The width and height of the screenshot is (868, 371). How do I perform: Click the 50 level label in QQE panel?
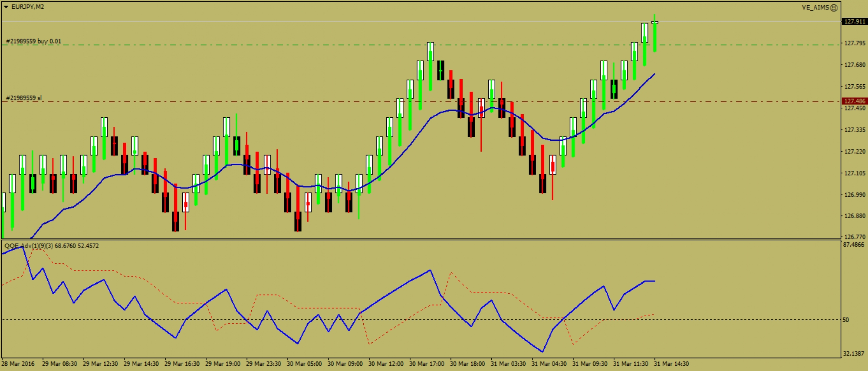(x=845, y=320)
